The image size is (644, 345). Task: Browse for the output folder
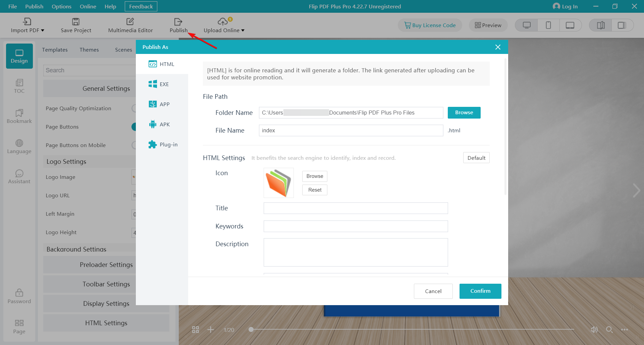point(464,113)
